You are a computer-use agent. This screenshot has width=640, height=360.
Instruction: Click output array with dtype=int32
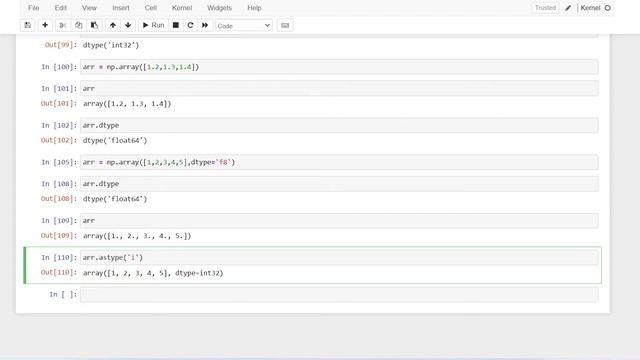tap(153, 273)
